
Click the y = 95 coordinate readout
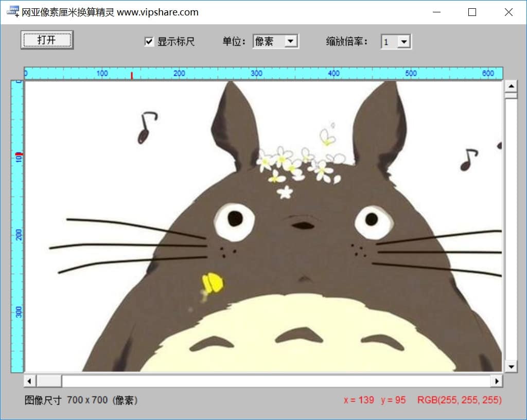[393, 400]
